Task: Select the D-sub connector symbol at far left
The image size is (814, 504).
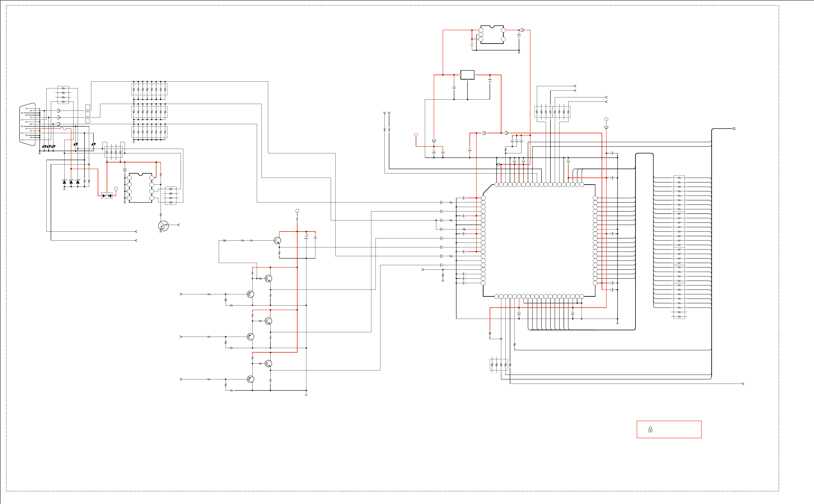Action: coord(27,124)
